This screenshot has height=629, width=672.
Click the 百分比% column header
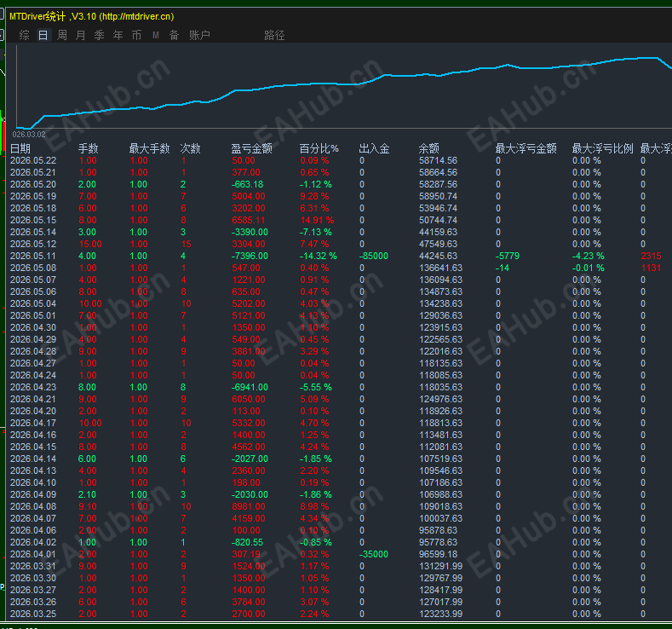[319, 149]
